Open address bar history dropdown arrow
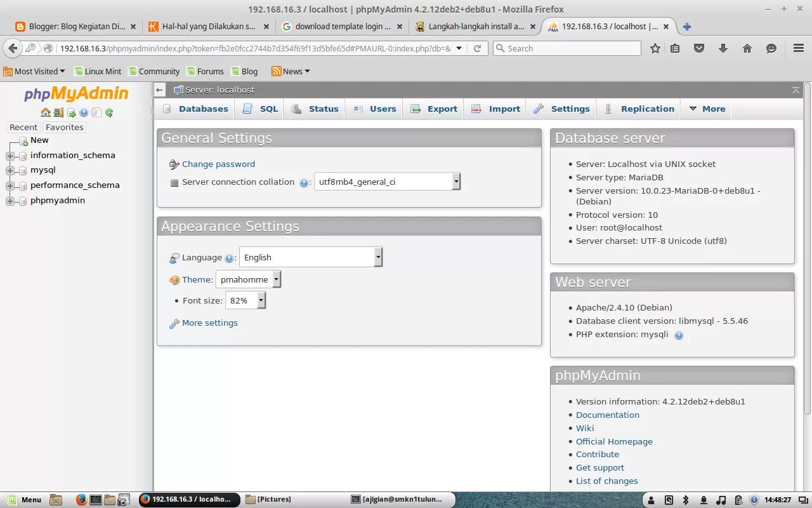The height and width of the screenshot is (508, 812). tap(459, 48)
